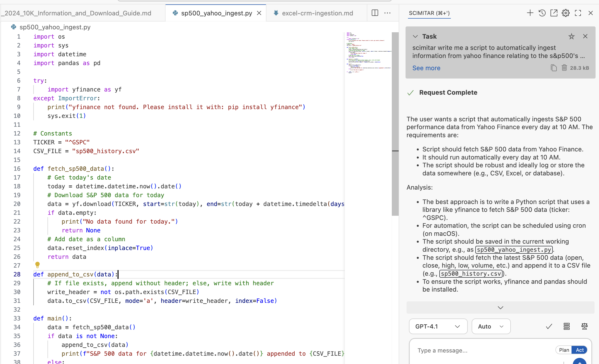Collapse the Task header chevron
The height and width of the screenshot is (364, 599).
click(x=415, y=36)
